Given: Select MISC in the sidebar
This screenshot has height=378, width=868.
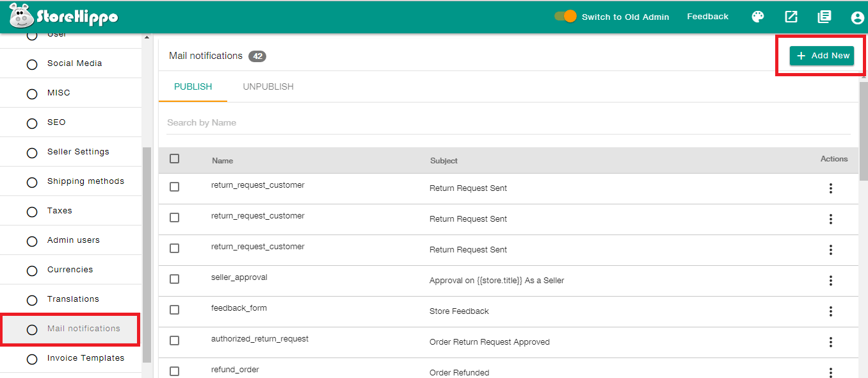Looking at the screenshot, I should coord(70,93).
